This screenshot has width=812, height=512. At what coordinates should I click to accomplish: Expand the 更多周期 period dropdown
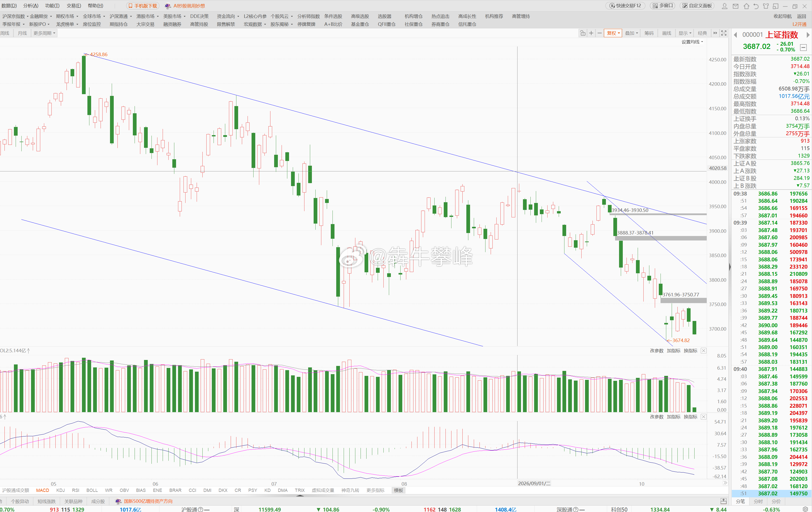point(44,33)
